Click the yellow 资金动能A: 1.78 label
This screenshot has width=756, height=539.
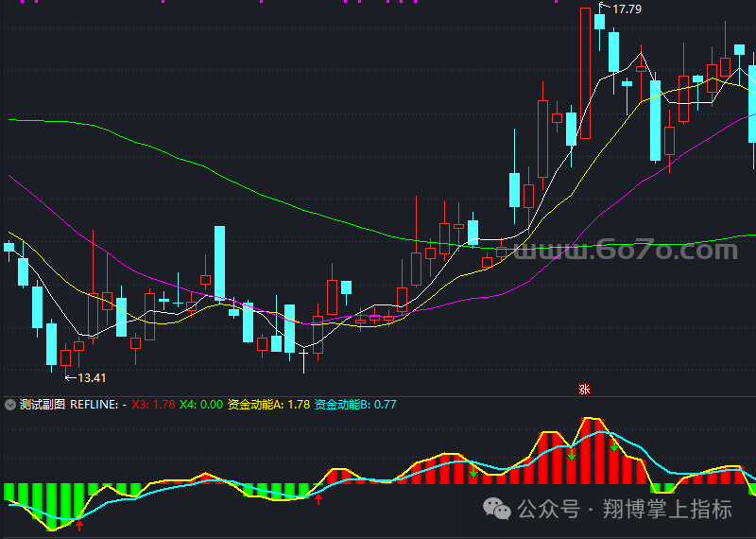[x=268, y=404]
